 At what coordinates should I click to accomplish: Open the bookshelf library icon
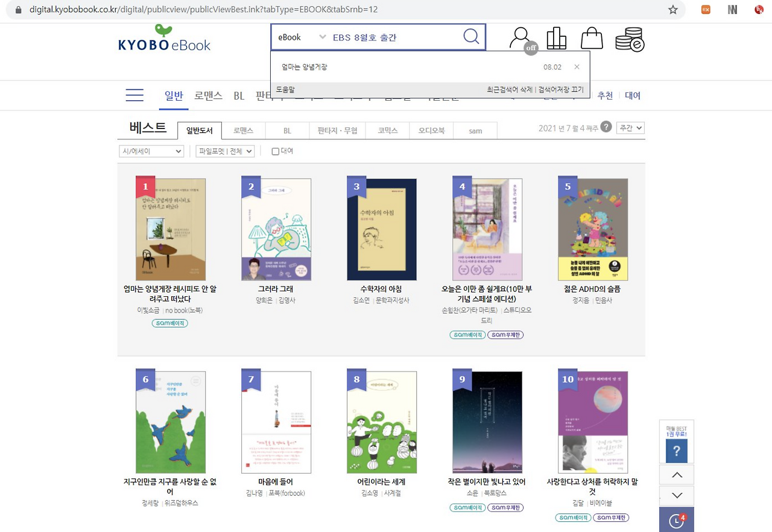[x=556, y=39]
